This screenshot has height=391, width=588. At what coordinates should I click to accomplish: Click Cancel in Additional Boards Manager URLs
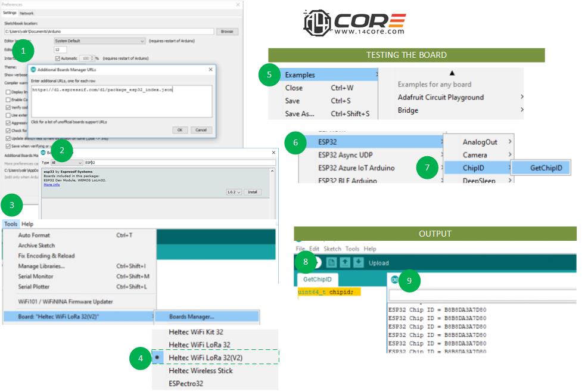201,130
